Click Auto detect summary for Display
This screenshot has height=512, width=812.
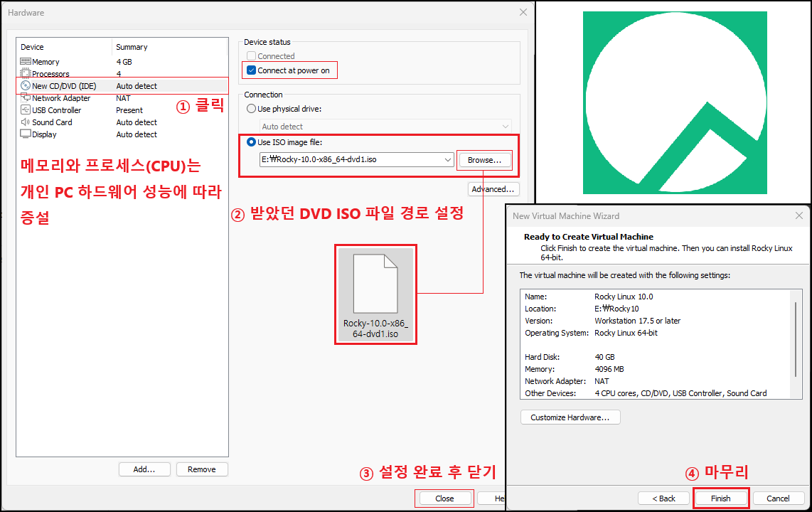pos(137,134)
